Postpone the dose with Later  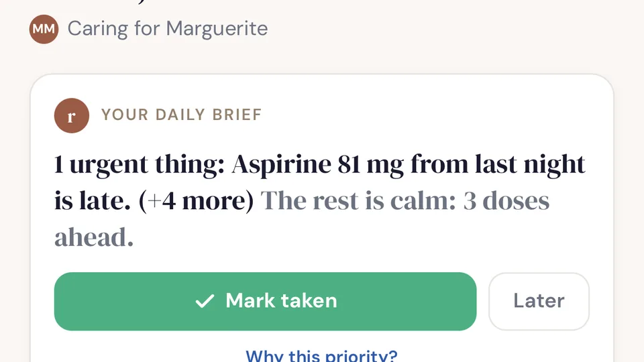tap(539, 301)
